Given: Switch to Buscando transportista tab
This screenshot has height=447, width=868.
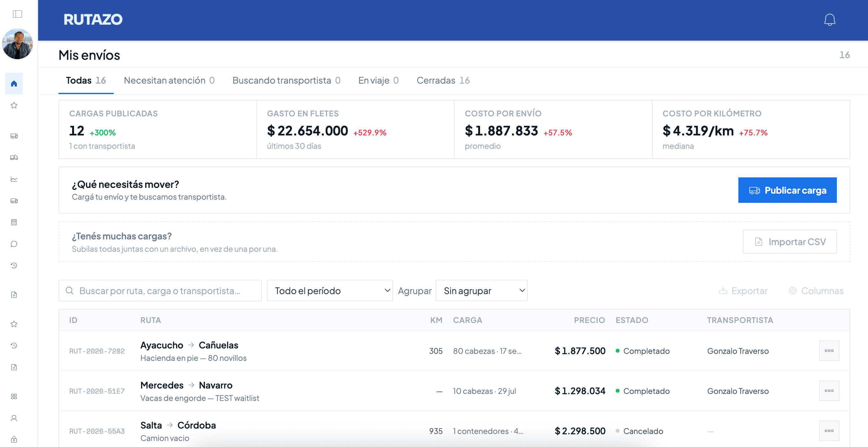Looking at the screenshot, I should click(x=286, y=80).
